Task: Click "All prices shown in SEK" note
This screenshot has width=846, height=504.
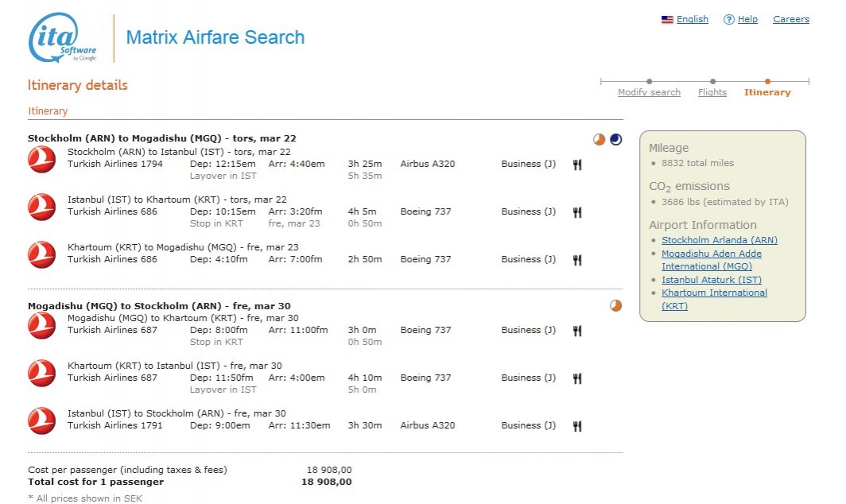Action: click(85, 498)
